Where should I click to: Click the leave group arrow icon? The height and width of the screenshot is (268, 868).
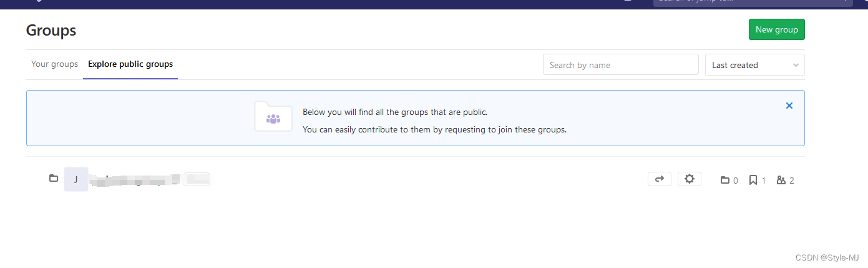(659, 179)
